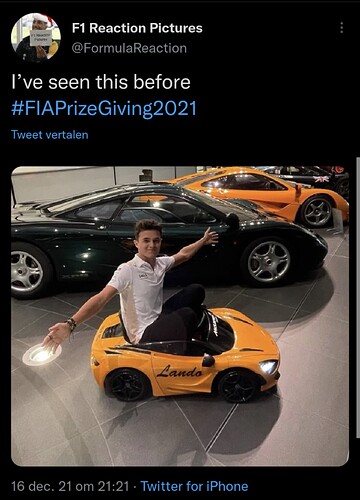Open the @FormulaReaction handle
The height and width of the screenshot is (500, 360).
pyautogui.click(x=129, y=48)
